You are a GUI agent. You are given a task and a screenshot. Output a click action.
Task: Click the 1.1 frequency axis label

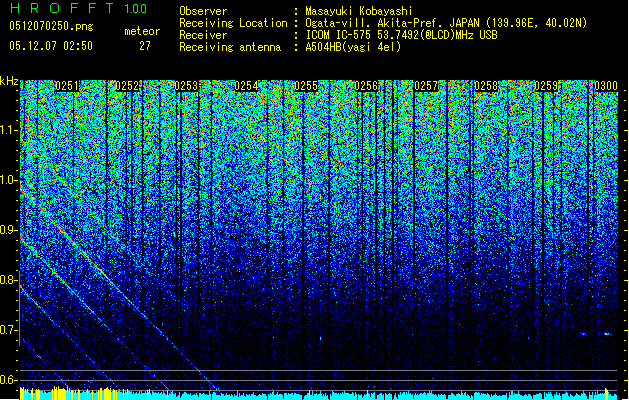(8, 130)
